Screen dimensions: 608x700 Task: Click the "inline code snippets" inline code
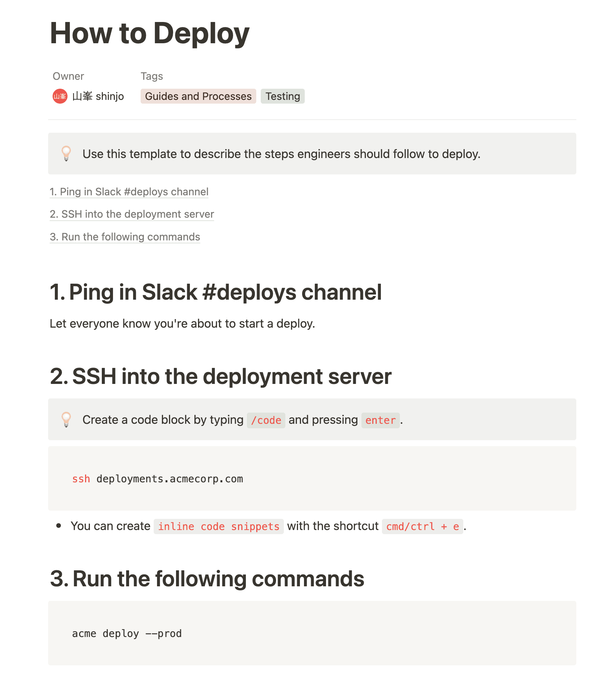pyautogui.click(x=218, y=526)
